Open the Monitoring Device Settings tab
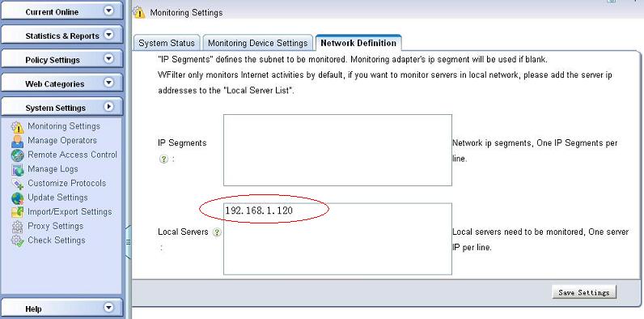 pos(257,43)
